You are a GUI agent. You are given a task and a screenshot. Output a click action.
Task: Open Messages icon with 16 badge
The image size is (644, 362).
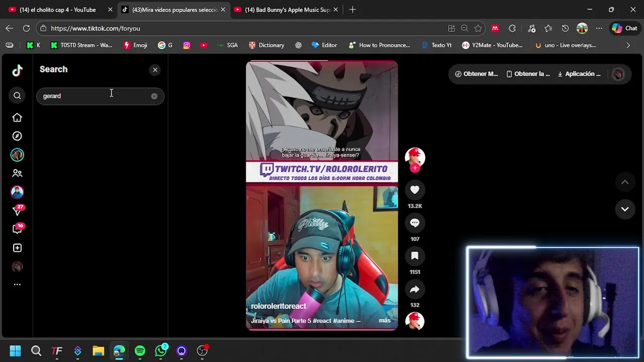point(17,229)
